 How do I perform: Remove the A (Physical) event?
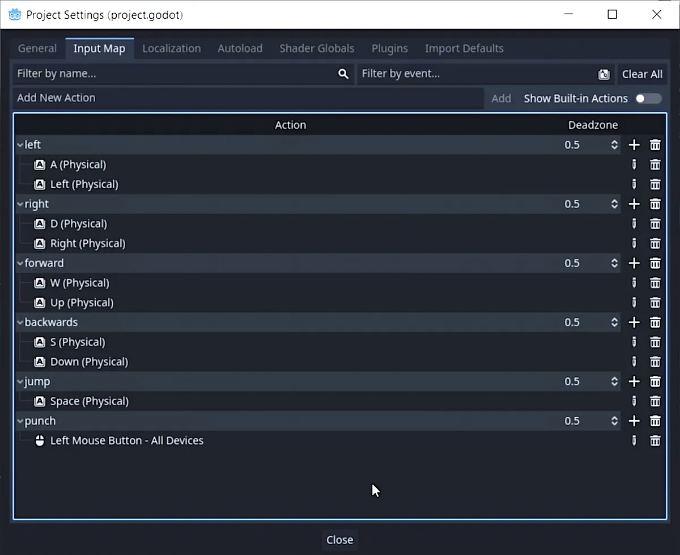655,164
